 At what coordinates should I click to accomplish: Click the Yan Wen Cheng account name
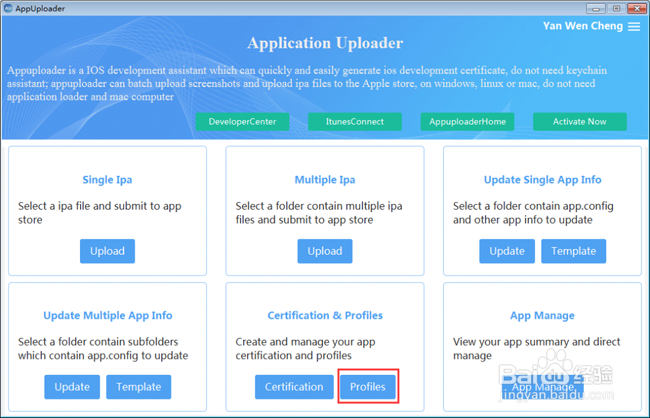(x=582, y=26)
